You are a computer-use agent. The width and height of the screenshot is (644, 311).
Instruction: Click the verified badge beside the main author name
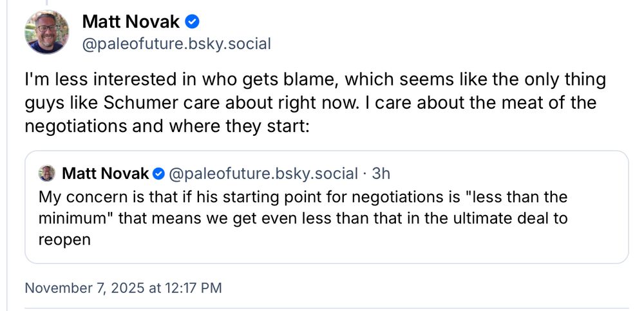(192, 22)
